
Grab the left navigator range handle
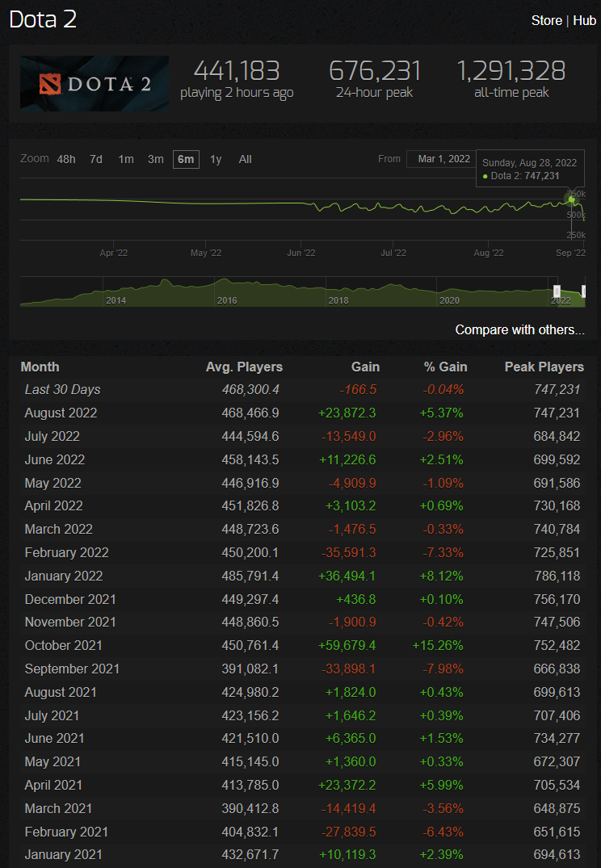pos(557,291)
